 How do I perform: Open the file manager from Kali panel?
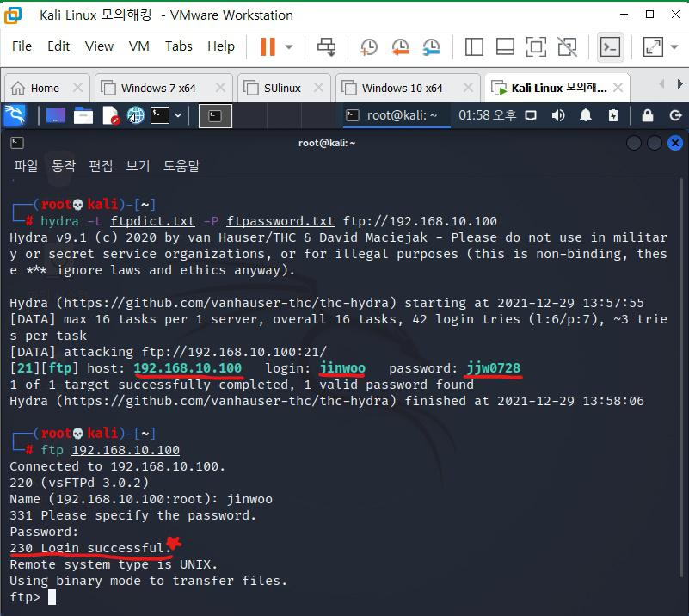tap(83, 115)
